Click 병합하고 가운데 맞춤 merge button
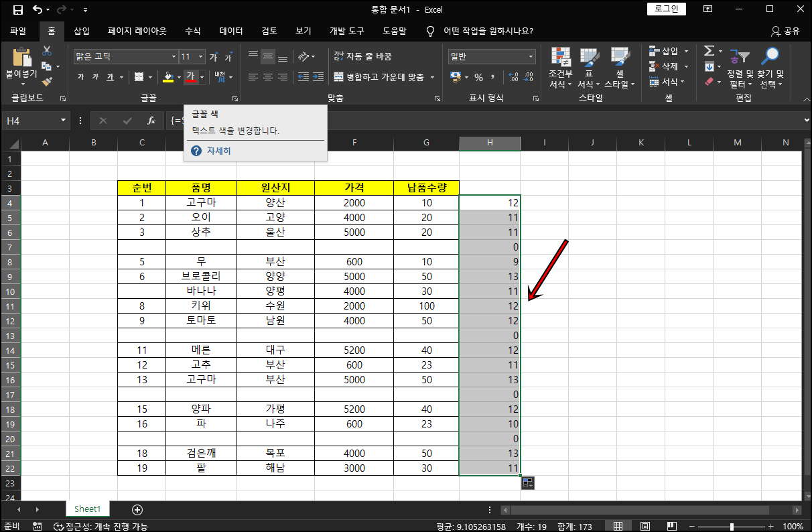The height and width of the screenshot is (532, 812). click(x=379, y=77)
